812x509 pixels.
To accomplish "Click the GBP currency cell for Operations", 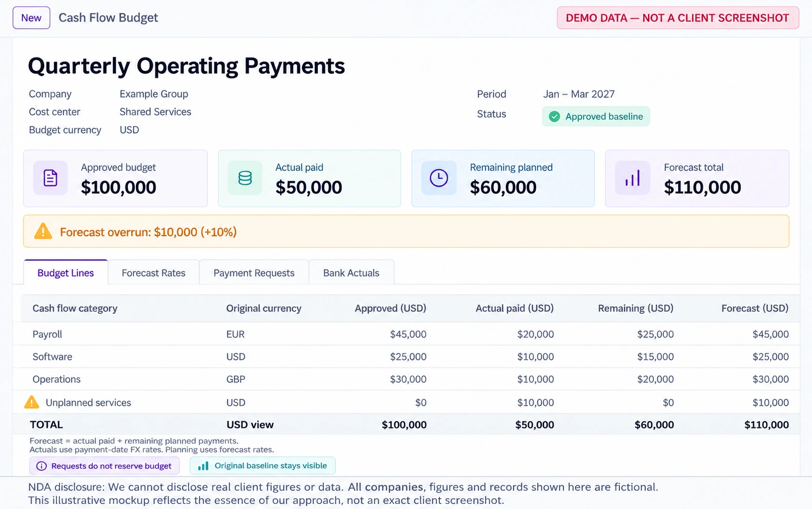I will tap(236, 379).
